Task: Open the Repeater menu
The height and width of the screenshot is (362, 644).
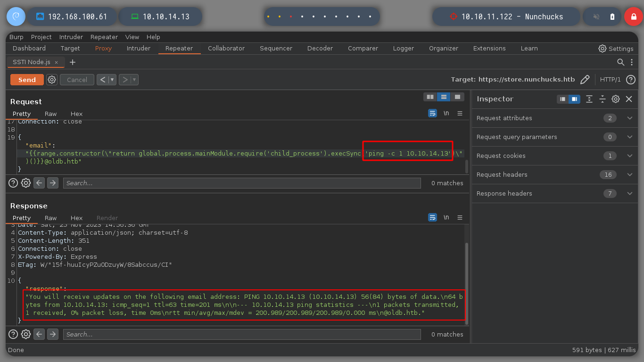Action: (104, 37)
